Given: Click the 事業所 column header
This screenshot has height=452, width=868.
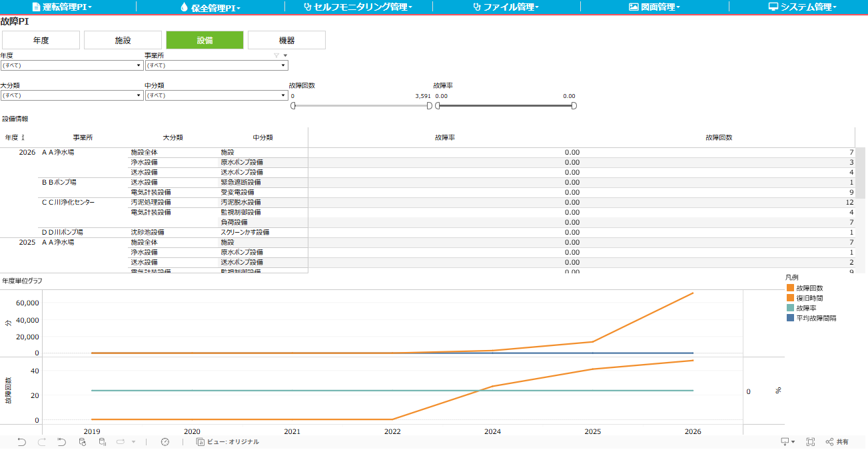Looking at the screenshot, I should (x=83, y=137).
